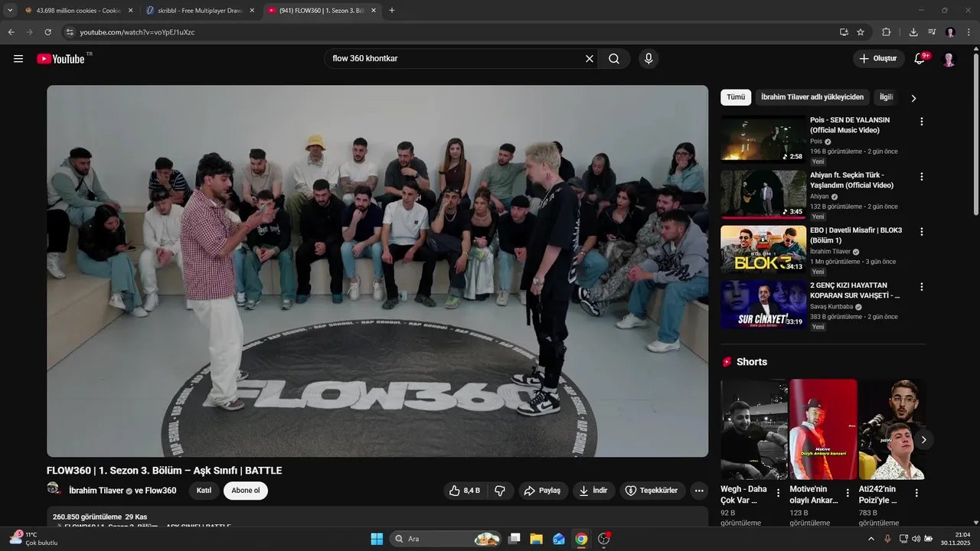
Task: Open Motive'nin olaylı Ankara short
Action: pyautogui.click(x=823, y=429)
